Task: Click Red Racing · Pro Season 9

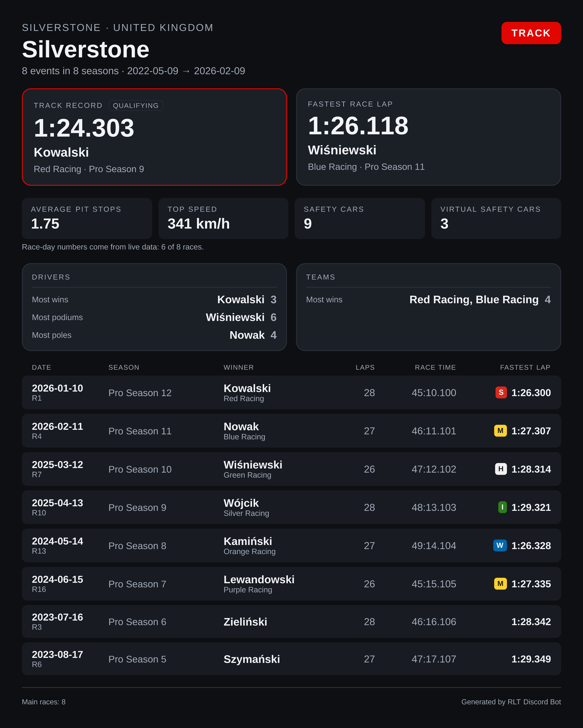Action: pyautogui.click(x=89, y=169)
